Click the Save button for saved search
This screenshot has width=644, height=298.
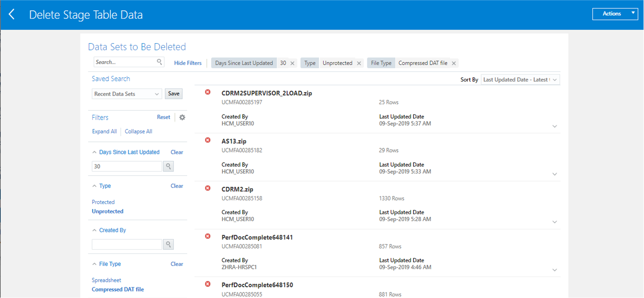tap(174, 94)
